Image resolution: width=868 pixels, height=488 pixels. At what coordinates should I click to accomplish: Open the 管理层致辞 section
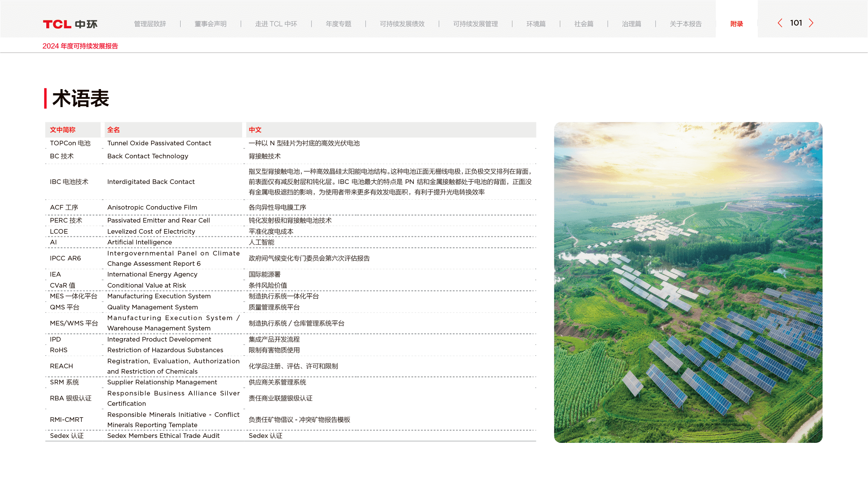[x=150, y=24]
